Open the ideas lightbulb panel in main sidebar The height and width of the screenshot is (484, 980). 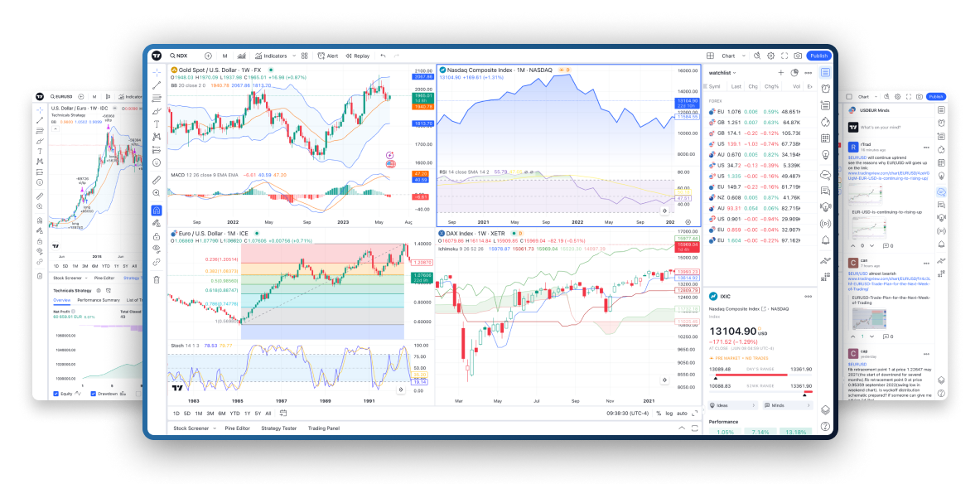pos(826,154)
